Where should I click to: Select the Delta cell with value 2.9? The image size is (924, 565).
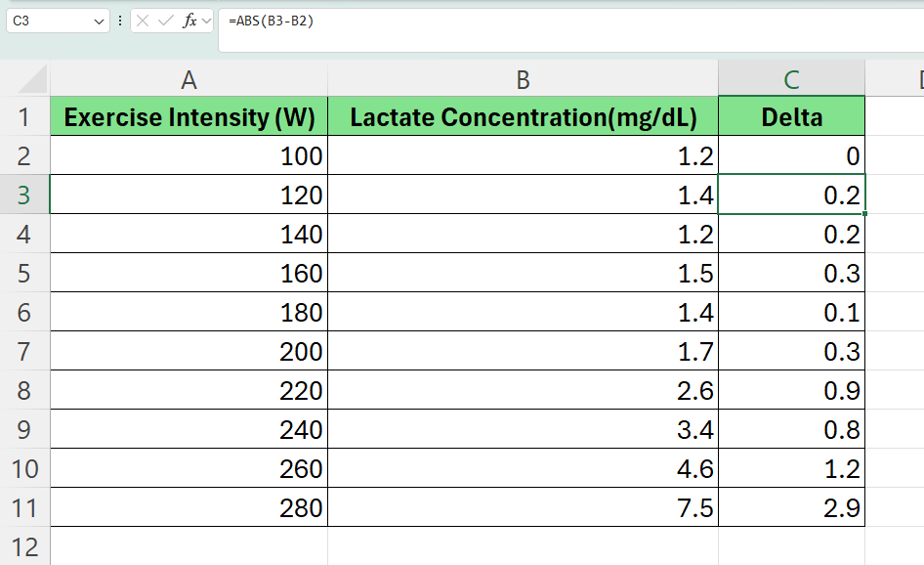[791, 508]
